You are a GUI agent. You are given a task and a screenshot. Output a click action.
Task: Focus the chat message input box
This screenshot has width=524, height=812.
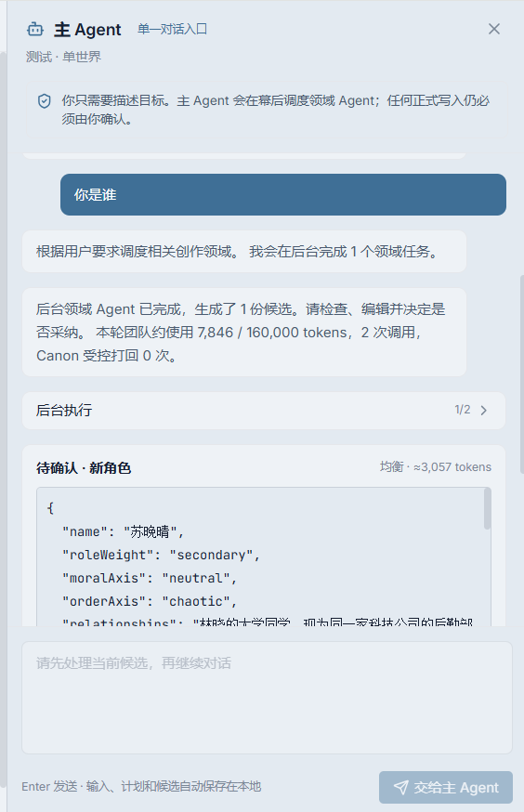point(267,698)
